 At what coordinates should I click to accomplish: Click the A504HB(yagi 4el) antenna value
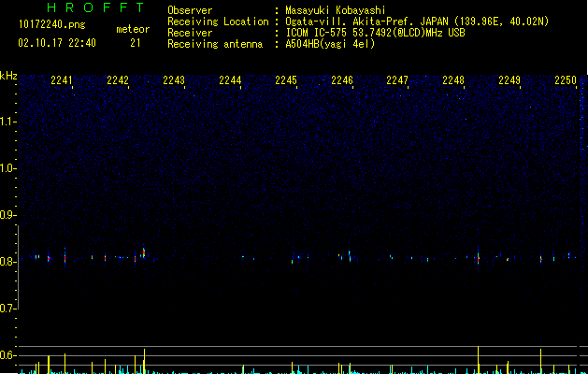coord(330,44)
